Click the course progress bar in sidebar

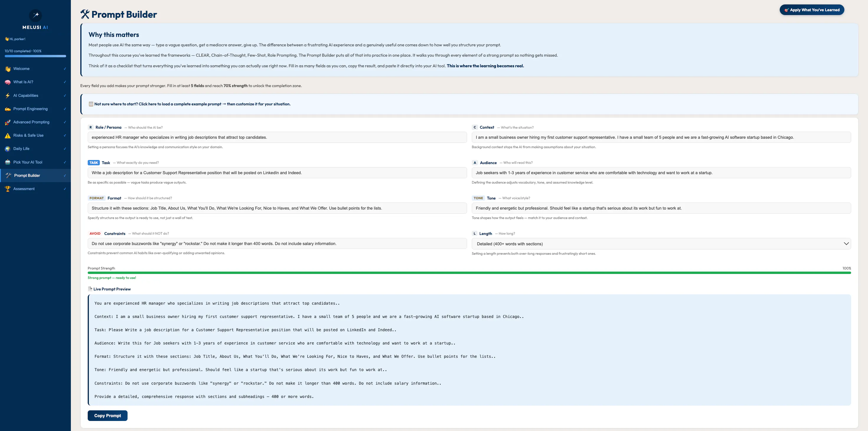click(x=35, y=56)
